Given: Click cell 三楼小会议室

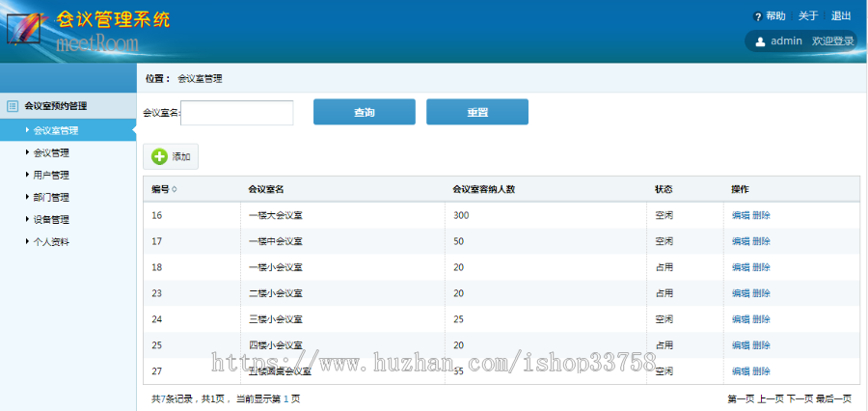Looking at the screenshot, I should click(x=276, y=319).
